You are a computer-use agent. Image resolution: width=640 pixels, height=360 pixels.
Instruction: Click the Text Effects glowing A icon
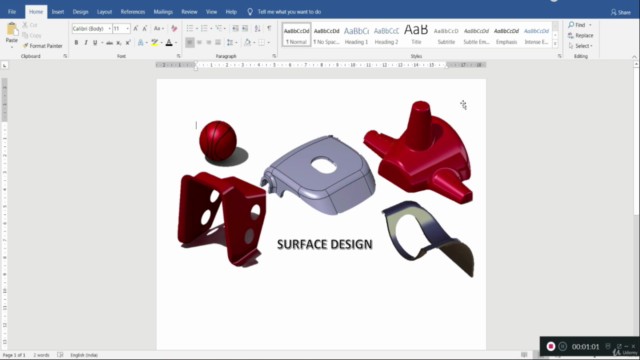[x=140, y=42]
